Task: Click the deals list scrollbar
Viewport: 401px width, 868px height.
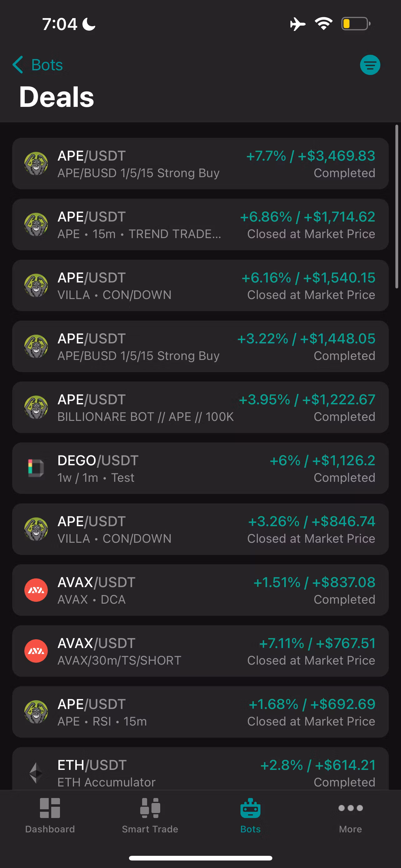Action: [397, 207]
